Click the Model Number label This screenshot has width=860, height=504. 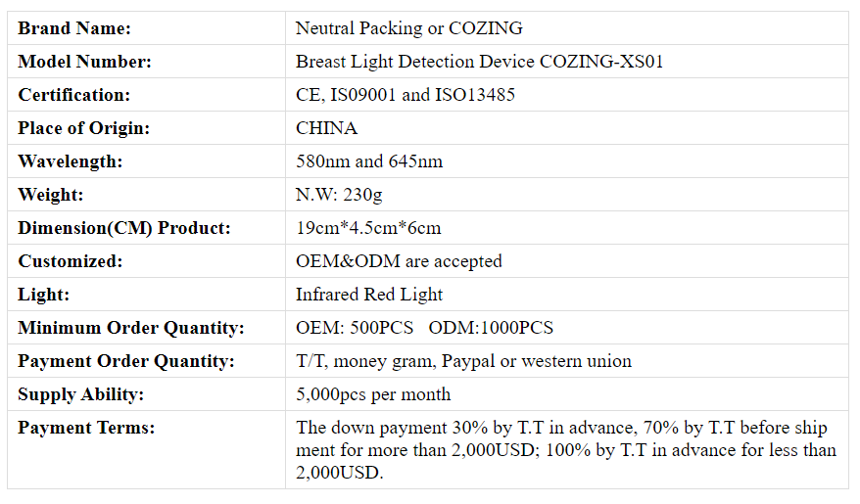(x=84, y=62)
